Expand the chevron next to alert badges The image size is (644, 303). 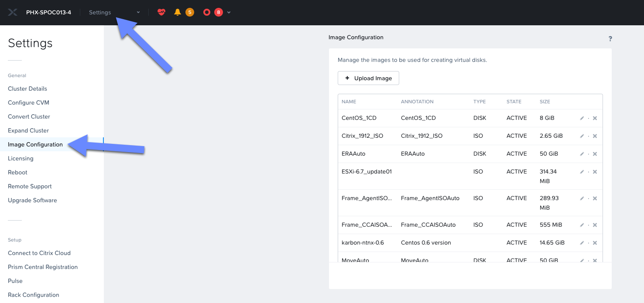pos(228,12)
